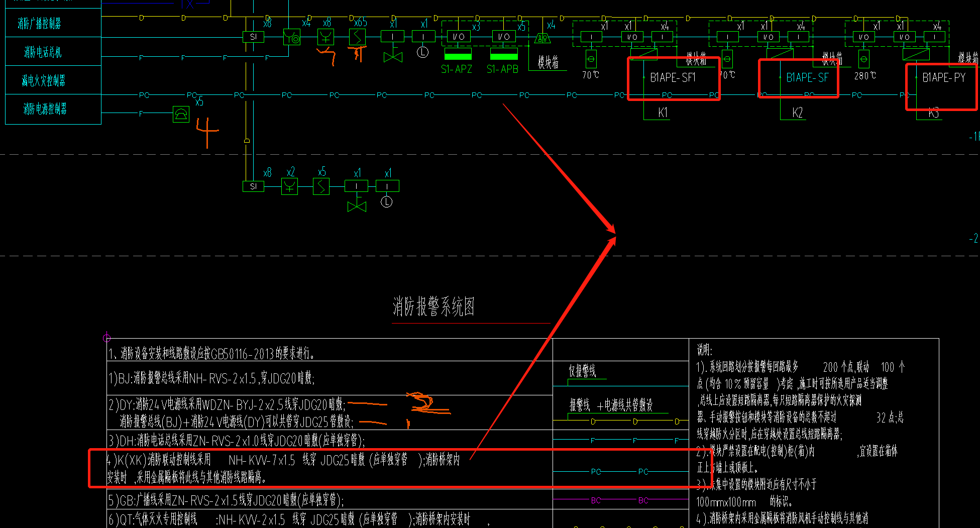Click the circled L symbol left of S1-APZ
The image size is (980, 528).
pyautogui.click(x=422, y=52)
